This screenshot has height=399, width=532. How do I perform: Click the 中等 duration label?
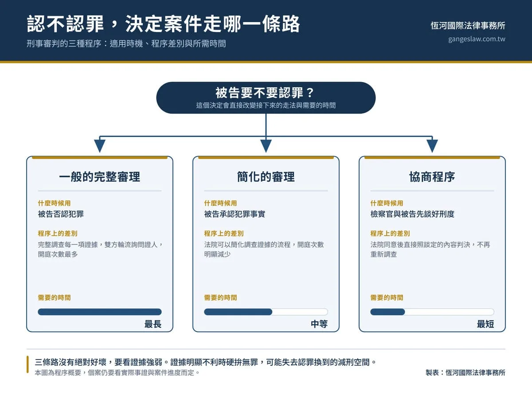pos(319,324)
